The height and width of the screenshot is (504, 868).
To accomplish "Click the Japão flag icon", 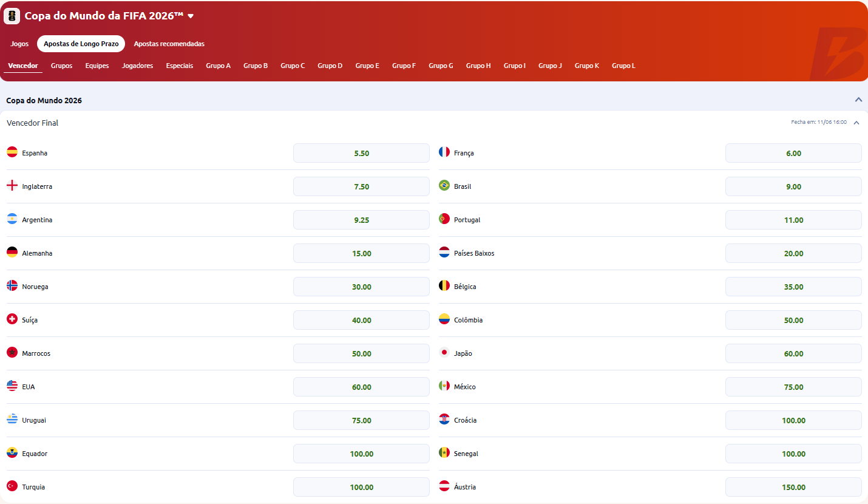I will coord(444,353).
